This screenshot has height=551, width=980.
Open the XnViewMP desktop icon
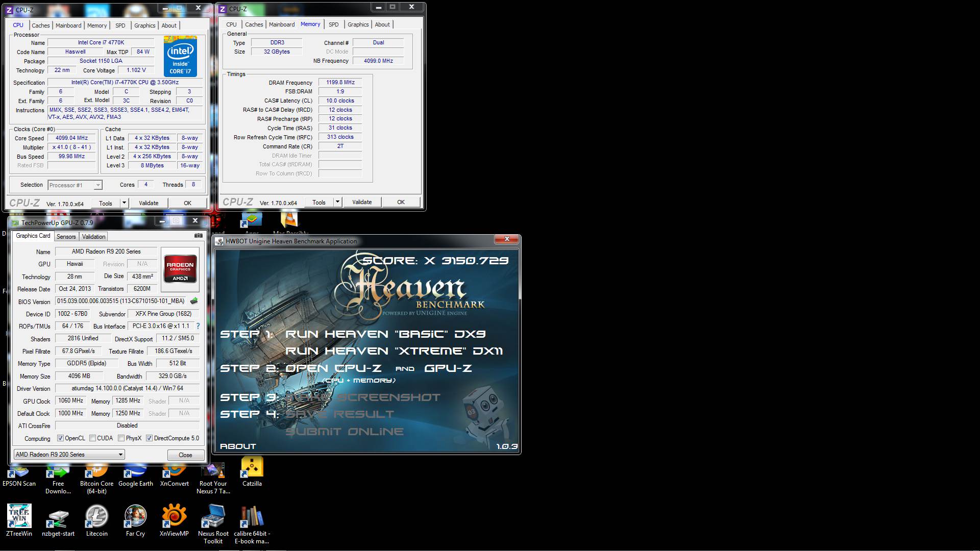174,520
